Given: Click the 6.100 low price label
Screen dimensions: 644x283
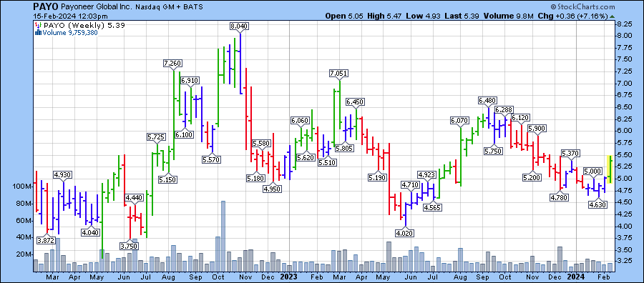Looking at the screenshot, I should pyautogui.click(x=184, y=134).
